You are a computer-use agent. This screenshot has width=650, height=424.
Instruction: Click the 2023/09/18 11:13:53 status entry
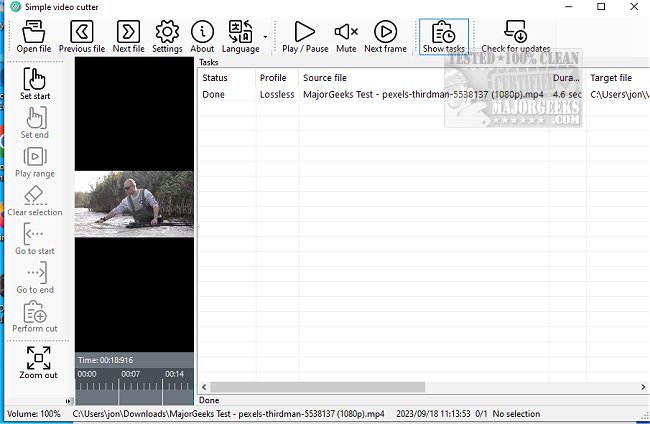pyautogui.click(x=433, y=414)
